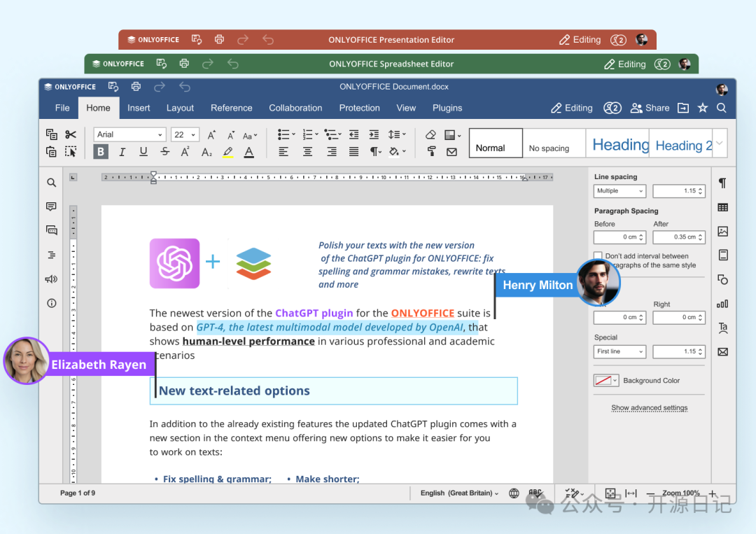This screenshot has width=756, height=534.
Task: Expand the Line spacing 'Multiple' dropdown
Action: [620, 191]
